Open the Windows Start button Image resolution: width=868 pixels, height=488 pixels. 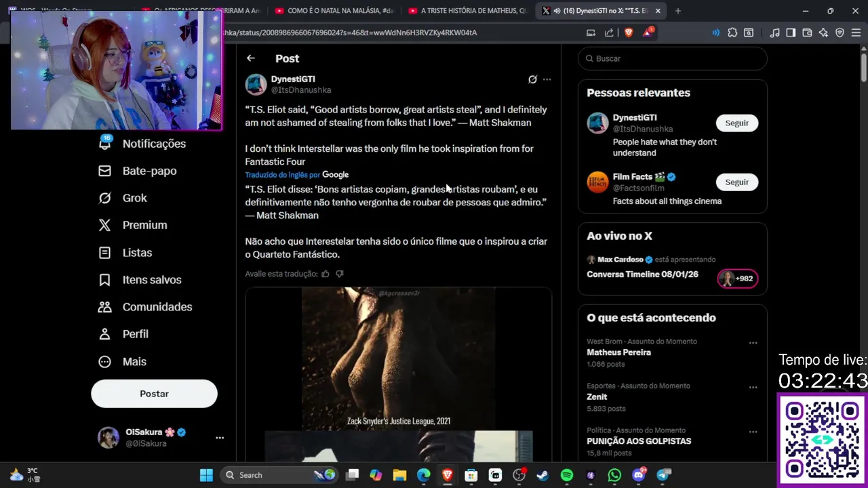207,475
